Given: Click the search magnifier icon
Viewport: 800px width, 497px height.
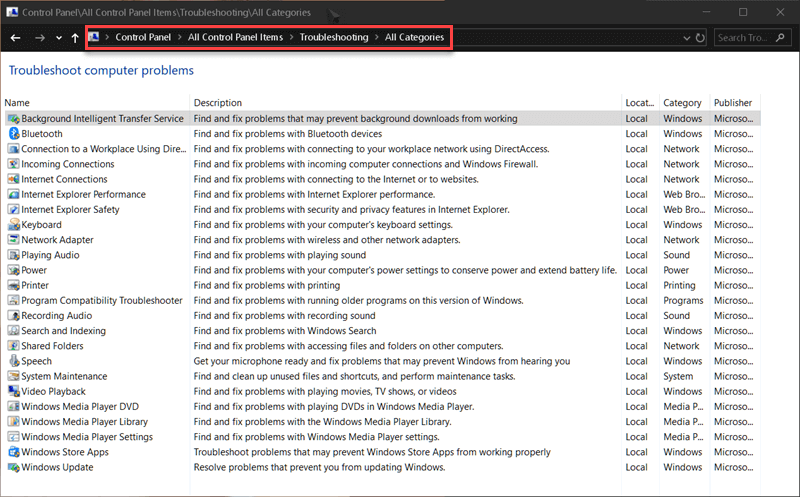Looking at the screenshot, I should coord(780,37).
